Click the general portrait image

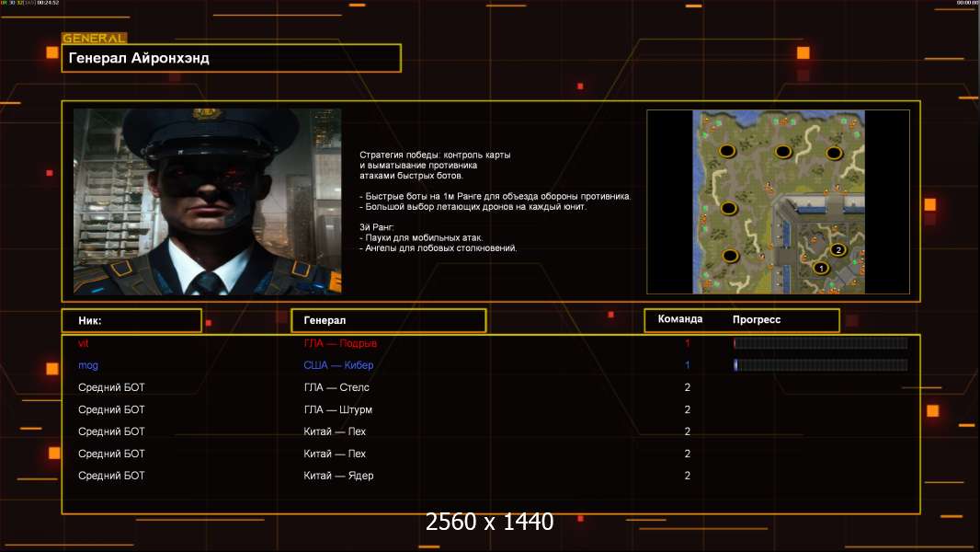click(x=208, y=201)
